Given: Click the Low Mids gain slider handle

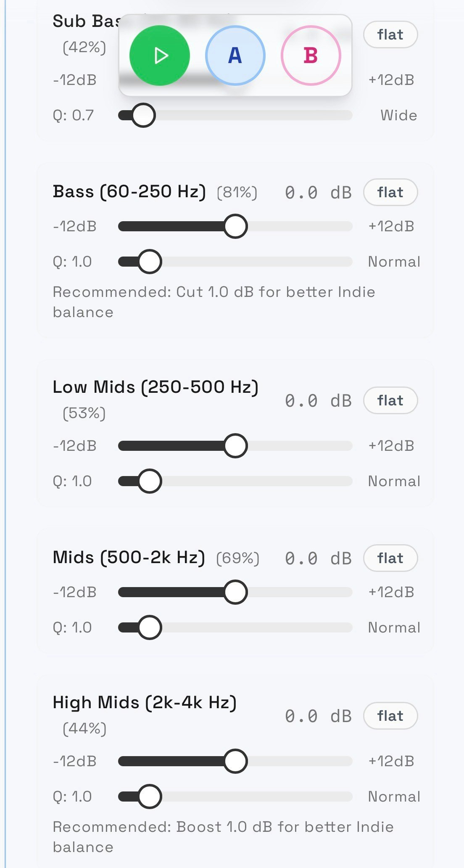Looking at the screenshot, I should pyautogui.click(x=235, y=446).
